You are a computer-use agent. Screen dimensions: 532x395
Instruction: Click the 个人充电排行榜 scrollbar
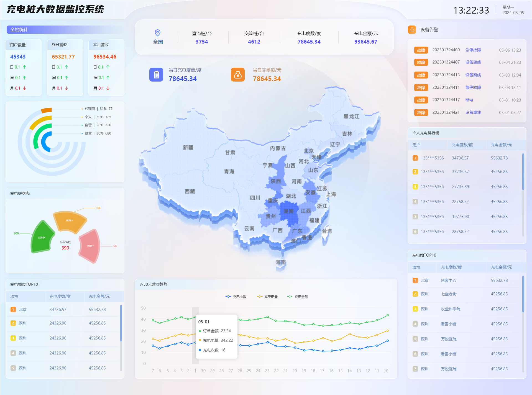click(523, 172)
